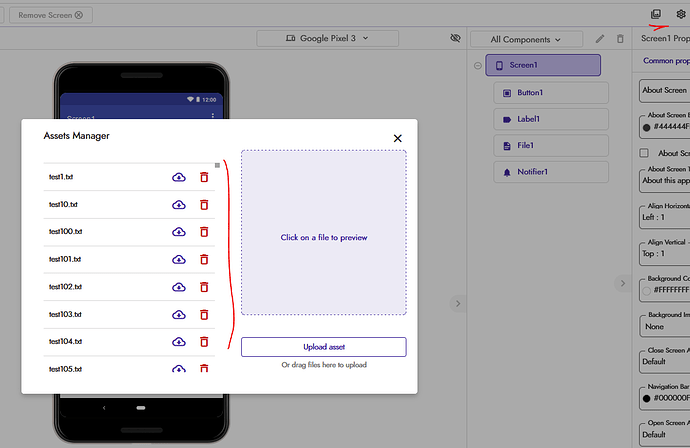
Task: Download test104.txt asset
Action: pos(179,342)
